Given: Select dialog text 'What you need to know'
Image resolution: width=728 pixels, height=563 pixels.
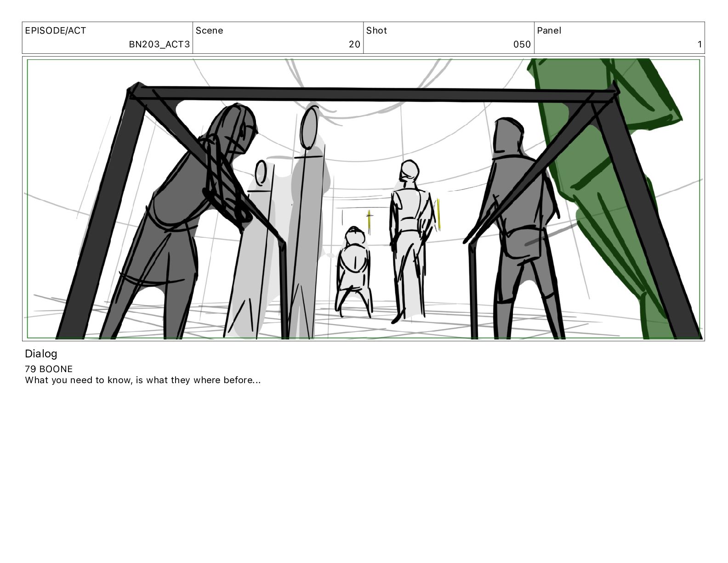Looking at the screenshot, I should [79, 380].
